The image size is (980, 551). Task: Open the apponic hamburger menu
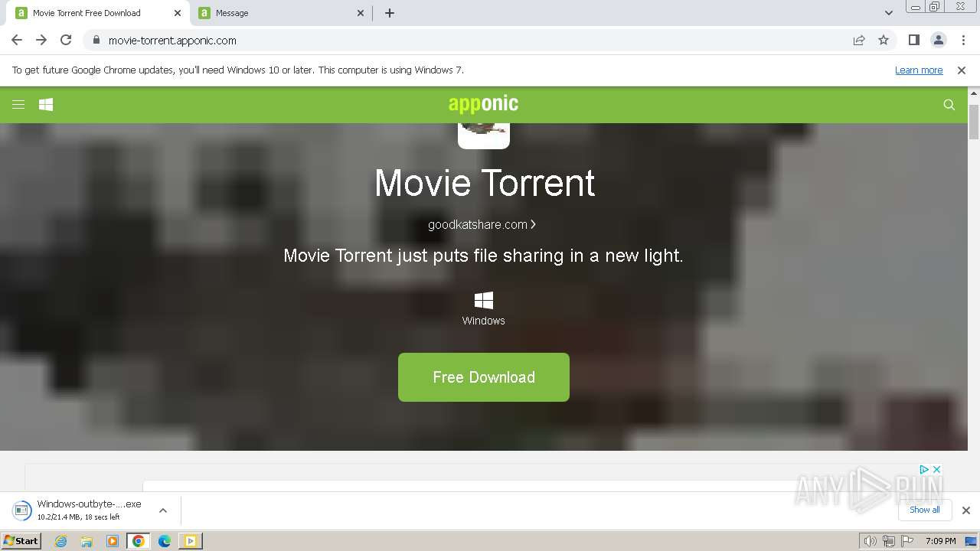18,105
